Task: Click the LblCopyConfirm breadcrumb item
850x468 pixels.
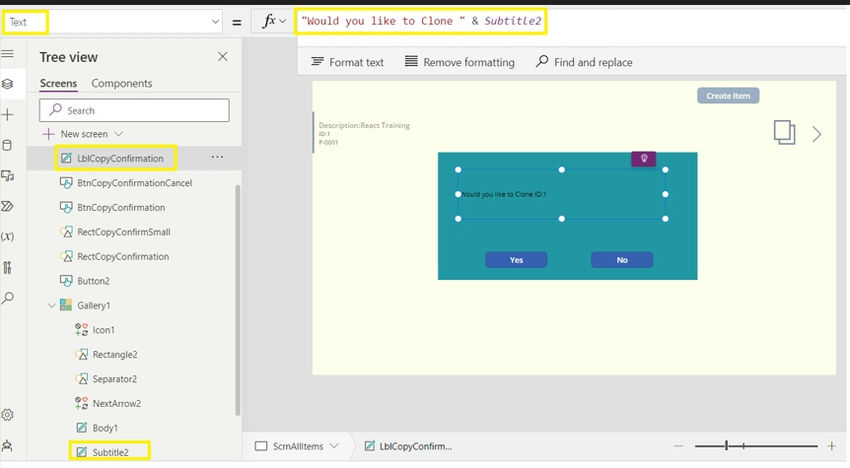Action: (409, 446)
